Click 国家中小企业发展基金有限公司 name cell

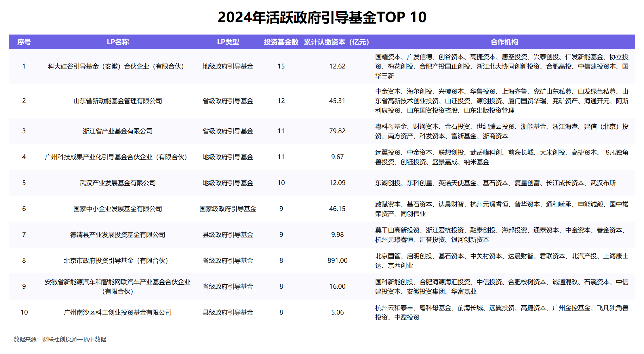coord(118,209)
